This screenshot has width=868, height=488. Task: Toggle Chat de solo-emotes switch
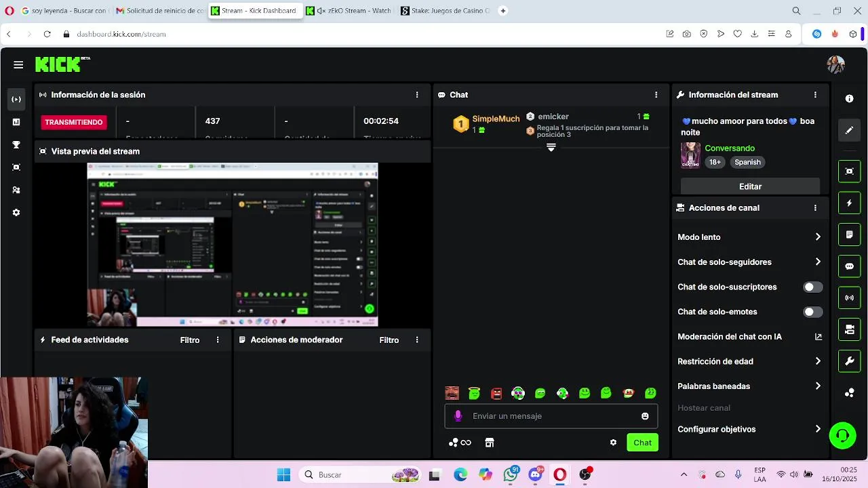[x=812, y=312]
